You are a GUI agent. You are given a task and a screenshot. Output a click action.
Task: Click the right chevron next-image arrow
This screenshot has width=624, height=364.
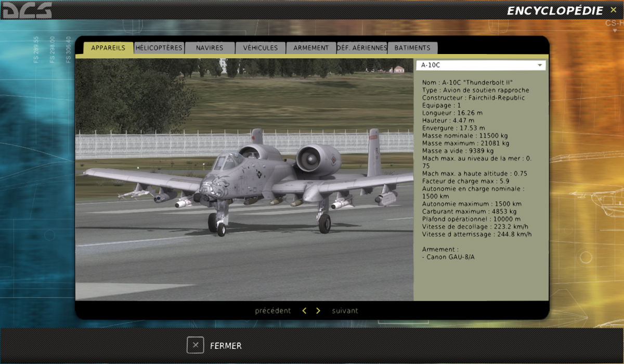pyautogui.click(x=318, y=311)
